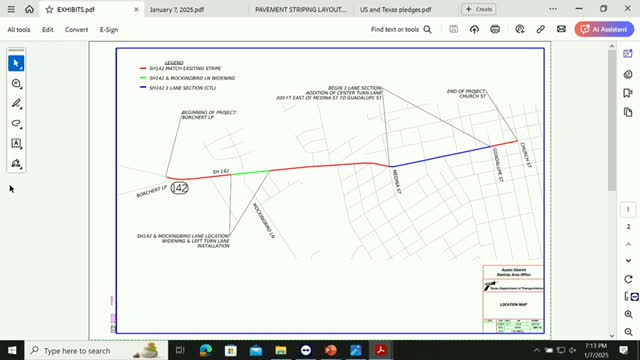Select the add text box tool
Viewport: 640px width, 360px height.
16,143
